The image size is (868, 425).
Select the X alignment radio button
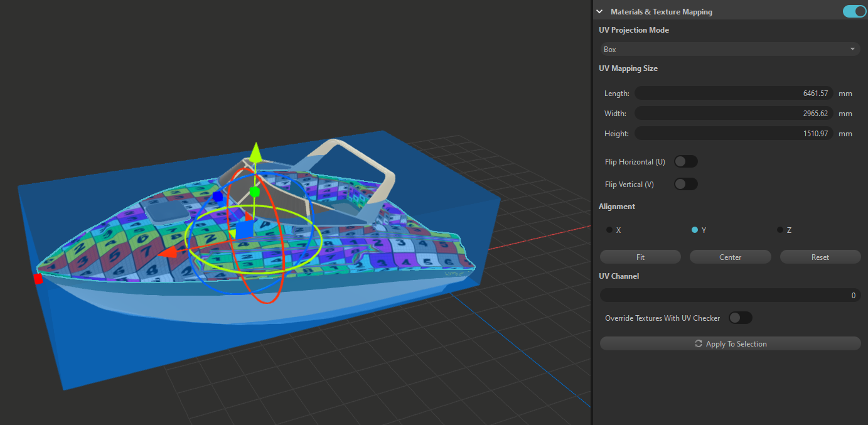click(x=609, y=230)
